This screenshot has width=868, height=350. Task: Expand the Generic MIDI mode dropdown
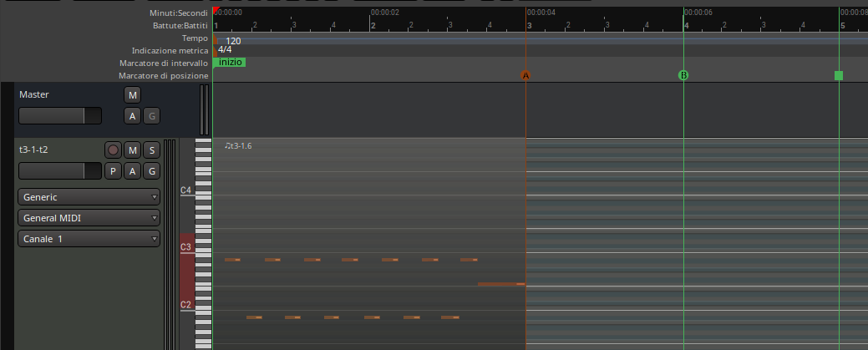point(89,197)
